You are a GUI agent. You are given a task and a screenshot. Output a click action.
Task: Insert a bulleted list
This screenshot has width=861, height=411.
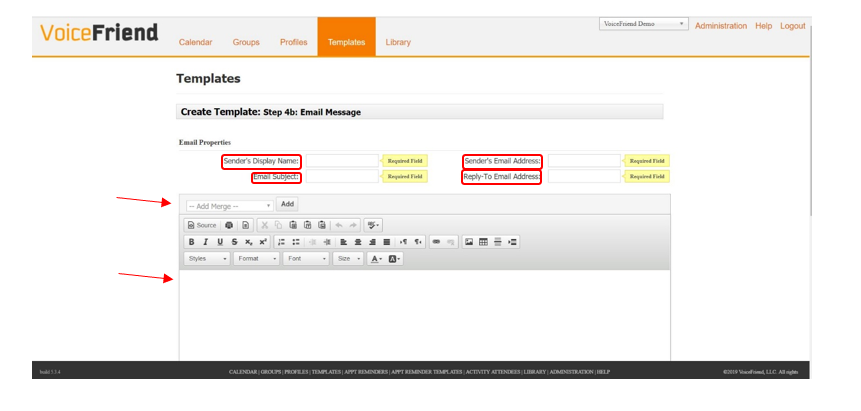(x=296, y=242)
